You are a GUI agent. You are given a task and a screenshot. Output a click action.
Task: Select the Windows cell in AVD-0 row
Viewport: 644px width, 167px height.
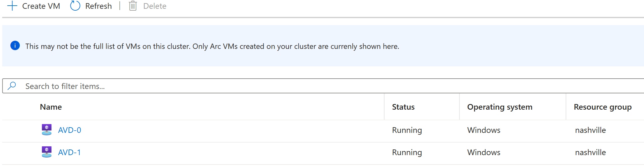484,130
